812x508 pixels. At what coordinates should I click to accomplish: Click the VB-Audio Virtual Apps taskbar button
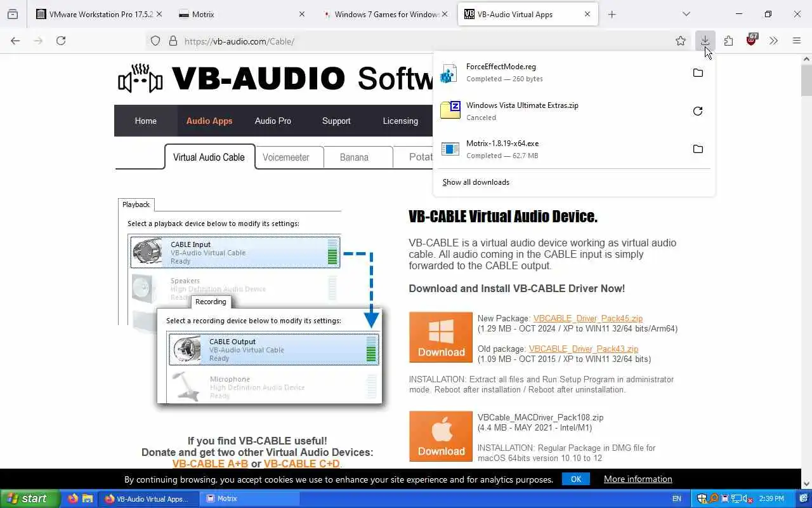click(x=150, y=498)
